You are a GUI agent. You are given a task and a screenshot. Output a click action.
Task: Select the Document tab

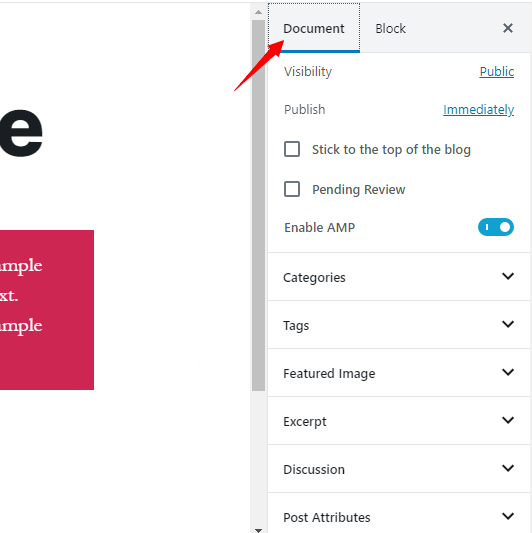point(314,29)
